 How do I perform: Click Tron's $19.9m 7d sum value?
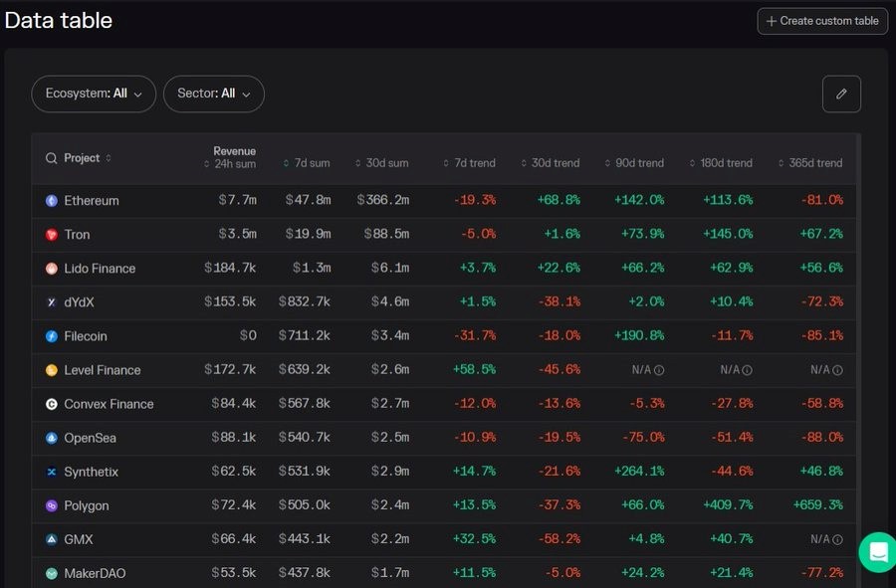(309, 234)
